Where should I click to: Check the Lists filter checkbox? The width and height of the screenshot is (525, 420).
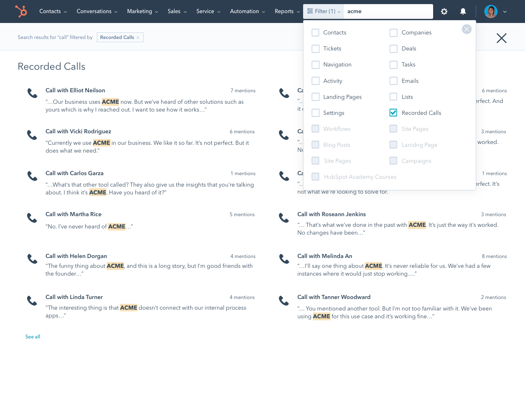coord(393,97)
